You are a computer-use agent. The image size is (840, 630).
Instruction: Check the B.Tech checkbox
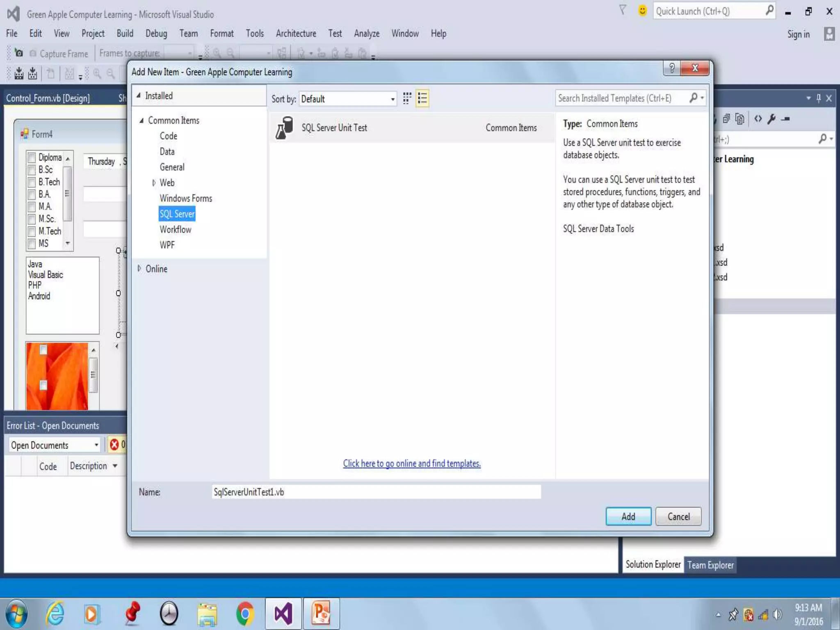point(32,182)
